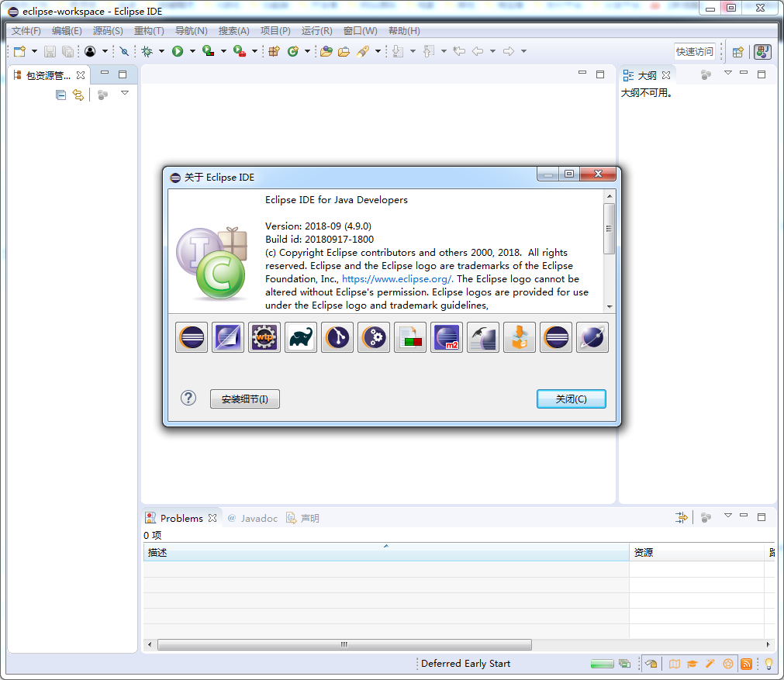Click the Open Task folder icon
The width and height of the screenshot is (784, 680).
point(344,51)
